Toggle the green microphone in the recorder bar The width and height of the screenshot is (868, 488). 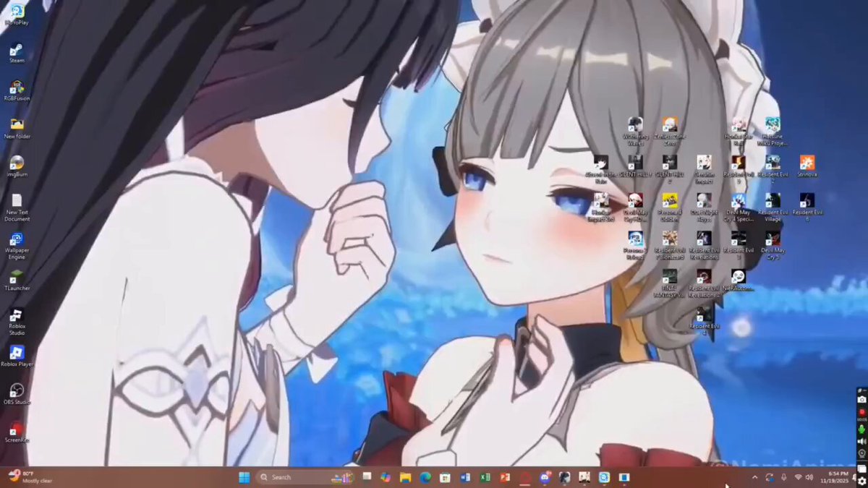pos(861,429)
